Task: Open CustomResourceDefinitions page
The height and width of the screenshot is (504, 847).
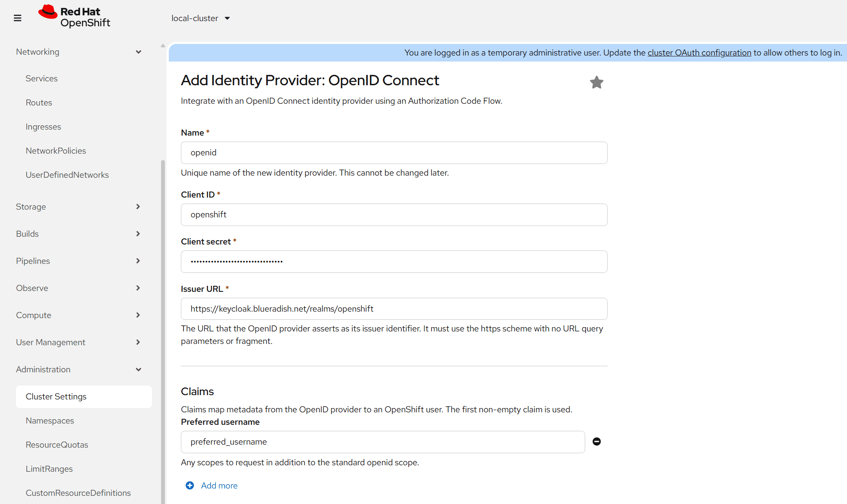Action: pyautogui.click(x=78, y=493)
